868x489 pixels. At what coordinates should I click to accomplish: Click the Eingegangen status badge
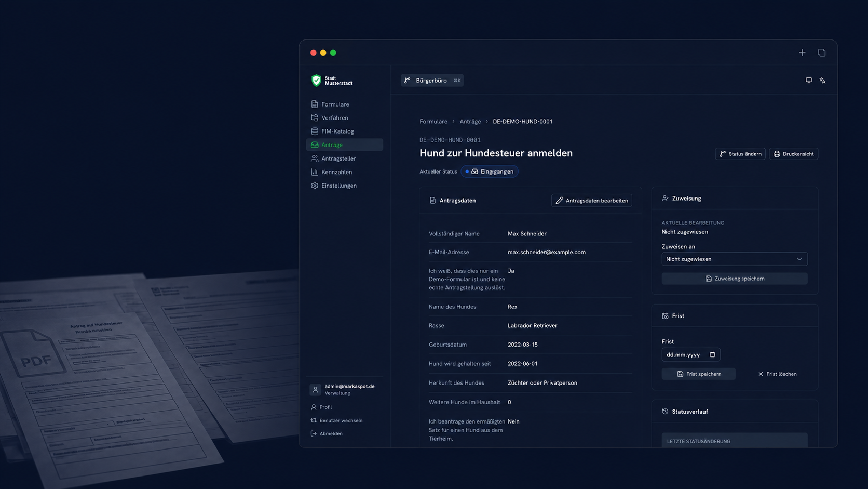pos(490,171)
